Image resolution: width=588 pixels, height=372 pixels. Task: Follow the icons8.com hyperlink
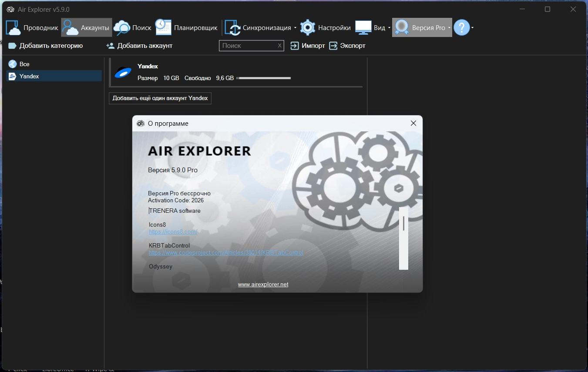[x=173, y=232]
